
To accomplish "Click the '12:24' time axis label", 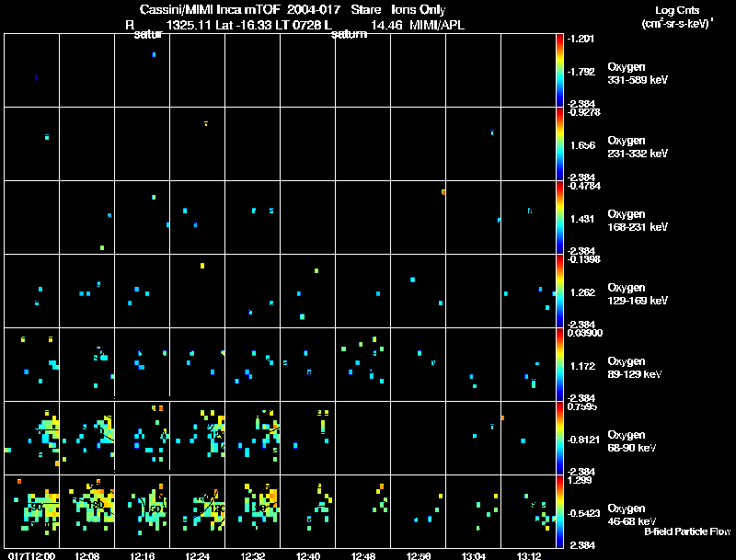I will click(x=198, y=555).
